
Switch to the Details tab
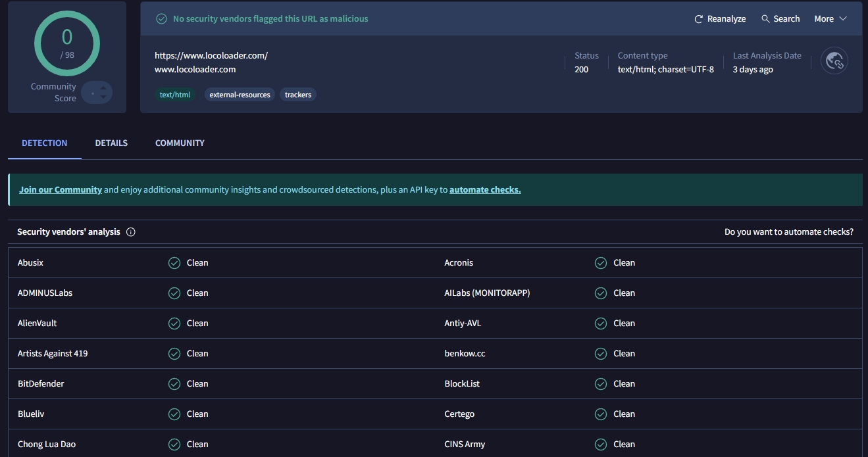pos(111,143)
